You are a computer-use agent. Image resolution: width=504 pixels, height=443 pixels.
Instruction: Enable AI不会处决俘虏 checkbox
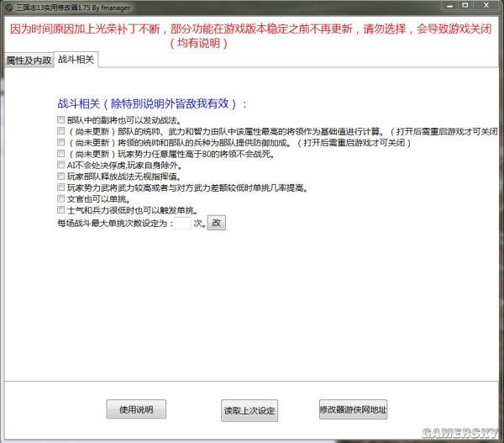(60, 165)
